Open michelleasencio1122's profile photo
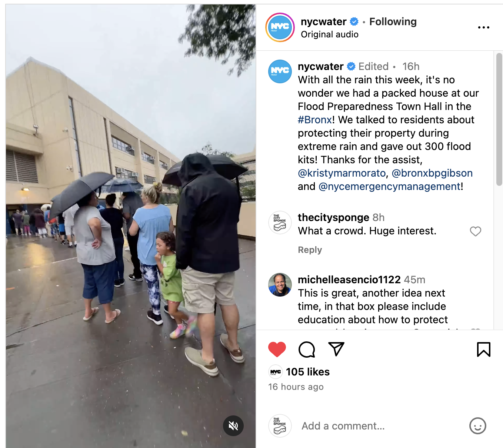503x448 pixels. (x=280, y=285)
